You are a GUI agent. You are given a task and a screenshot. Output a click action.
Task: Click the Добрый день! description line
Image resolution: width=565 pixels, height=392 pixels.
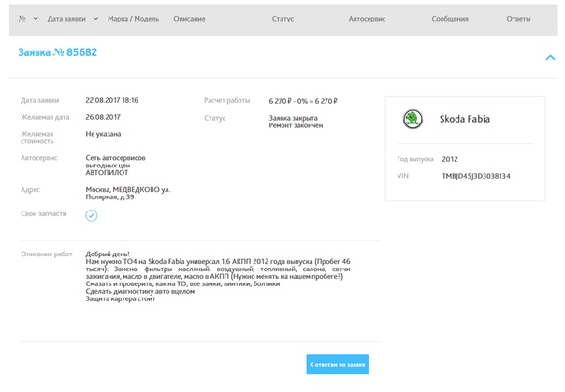click(108, 254)
